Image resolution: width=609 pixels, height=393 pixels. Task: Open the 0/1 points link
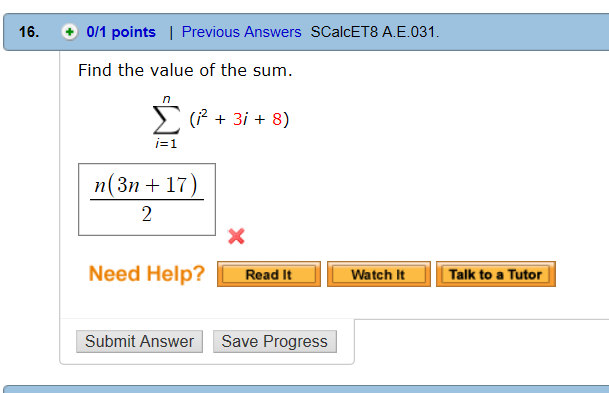tap(121, 32)
